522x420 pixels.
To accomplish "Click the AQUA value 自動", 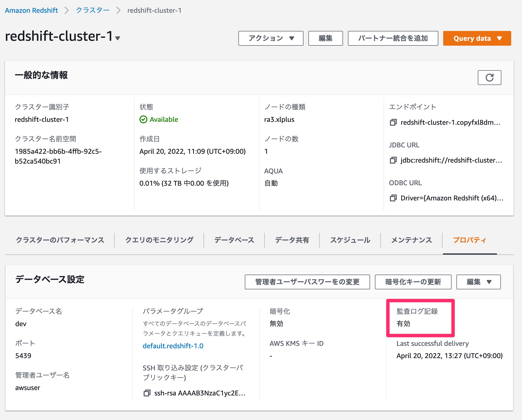I will pos(271,183).
